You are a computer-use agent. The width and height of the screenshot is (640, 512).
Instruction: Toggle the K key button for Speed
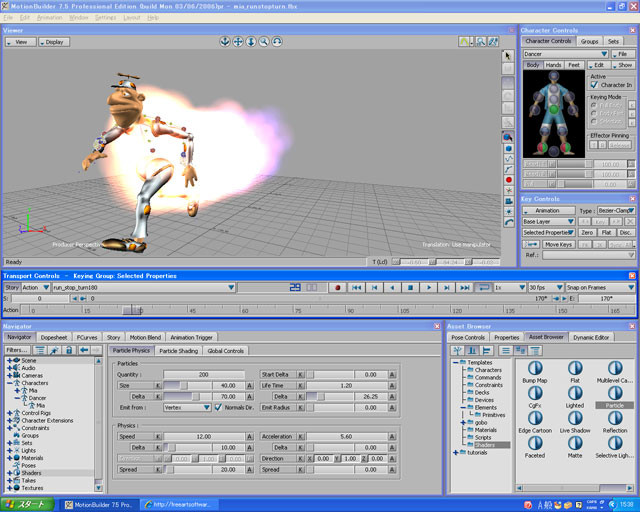(158, 436)
